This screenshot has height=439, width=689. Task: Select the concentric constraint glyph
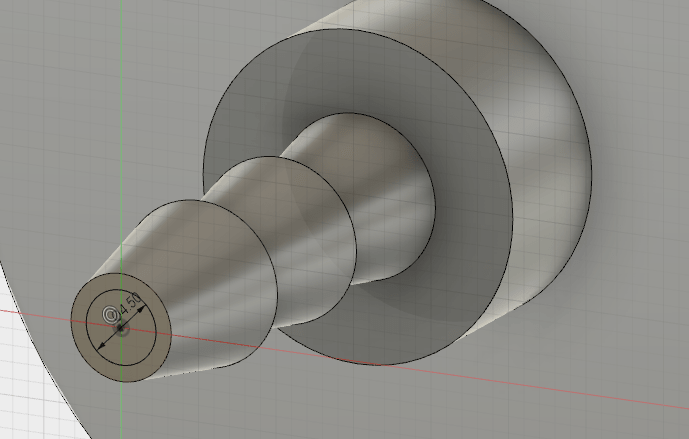[111, 315]
